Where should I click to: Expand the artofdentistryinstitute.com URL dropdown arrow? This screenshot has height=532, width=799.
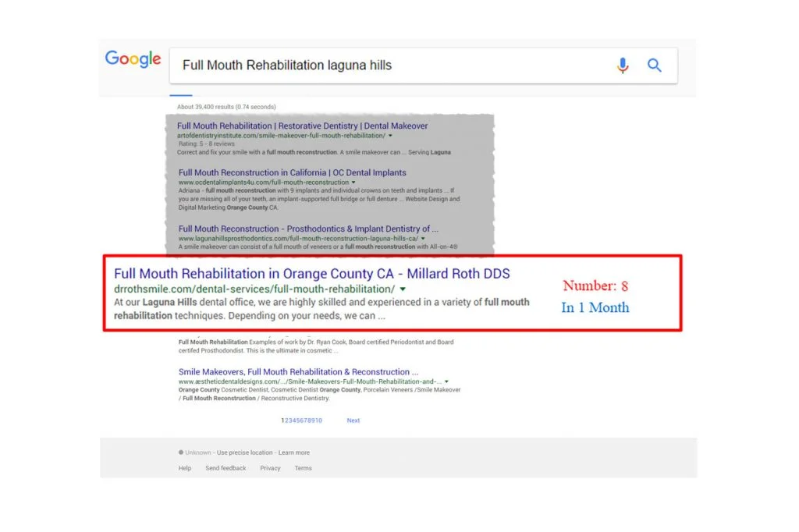tap(390, 136)
